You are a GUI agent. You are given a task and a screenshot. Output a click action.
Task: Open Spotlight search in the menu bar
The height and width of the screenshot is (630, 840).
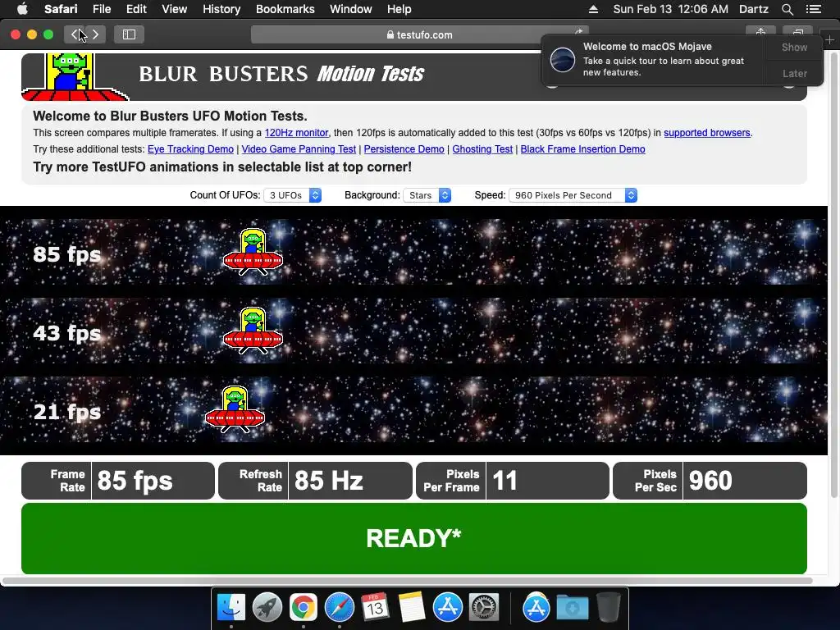(787, 9)
